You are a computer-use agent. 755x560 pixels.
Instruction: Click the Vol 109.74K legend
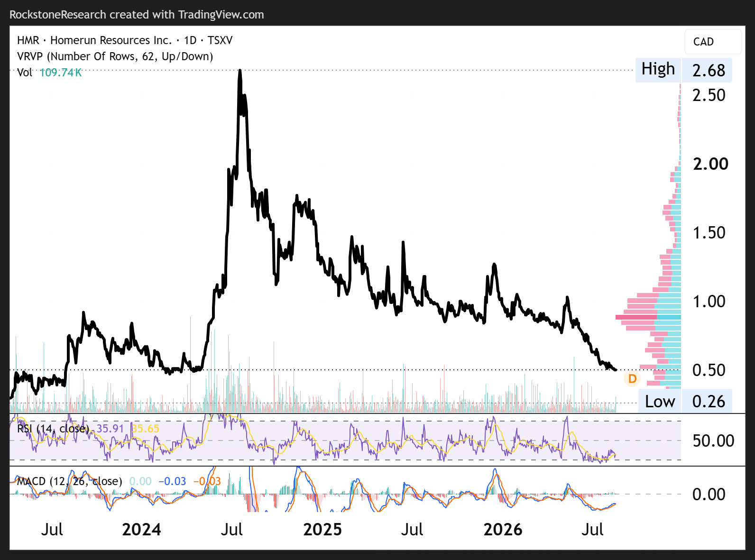click(49, 73)
